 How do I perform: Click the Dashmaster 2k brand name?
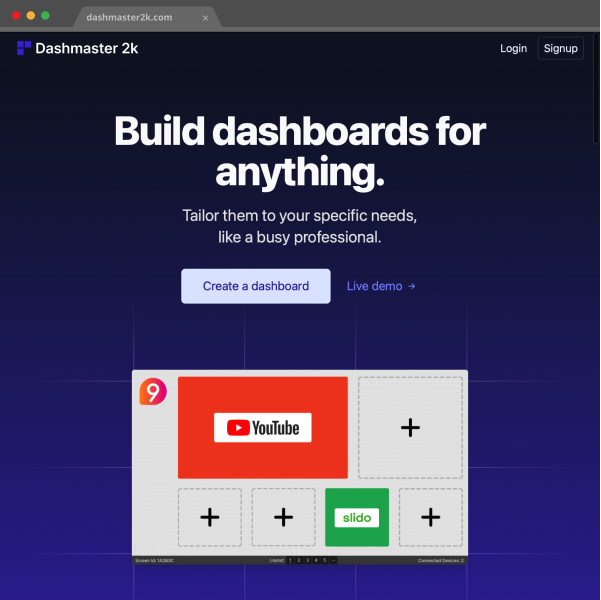click(x=87, y=48)
